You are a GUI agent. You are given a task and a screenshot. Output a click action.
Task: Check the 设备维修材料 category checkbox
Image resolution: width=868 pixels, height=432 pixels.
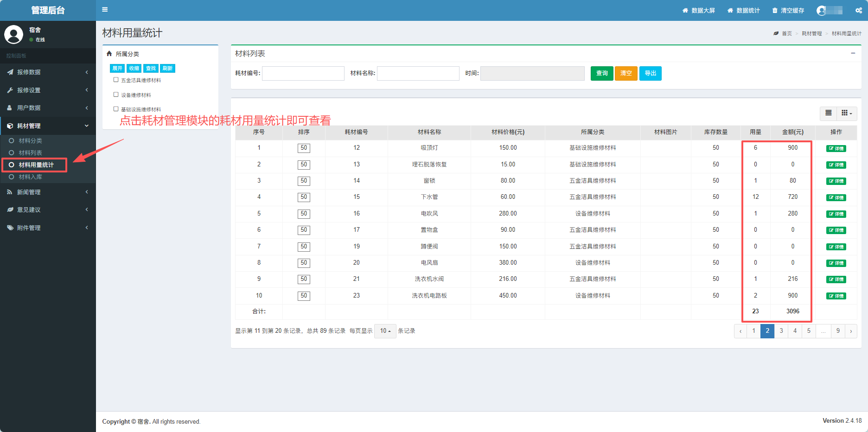pyautogui.click(x=116, y=95)
